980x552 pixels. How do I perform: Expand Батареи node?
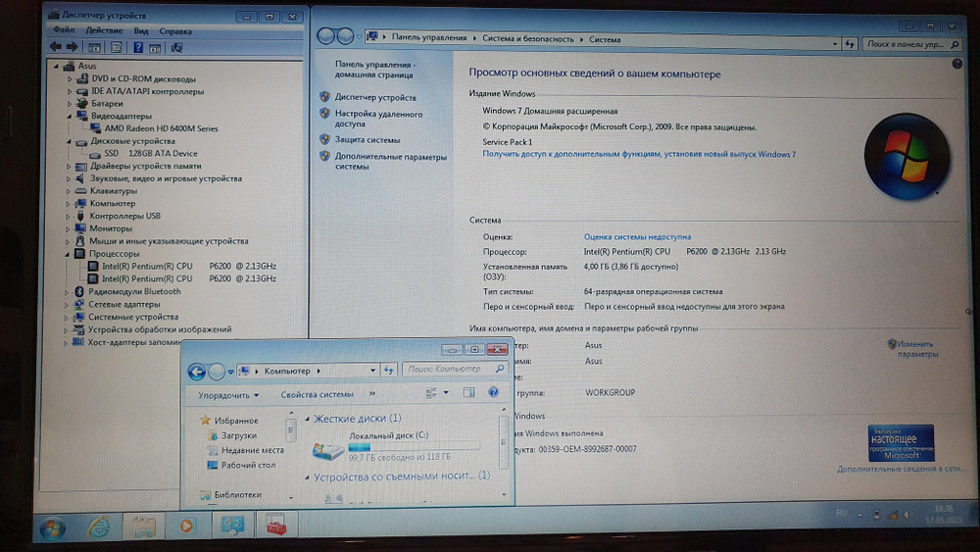click(x=70, y=104)
